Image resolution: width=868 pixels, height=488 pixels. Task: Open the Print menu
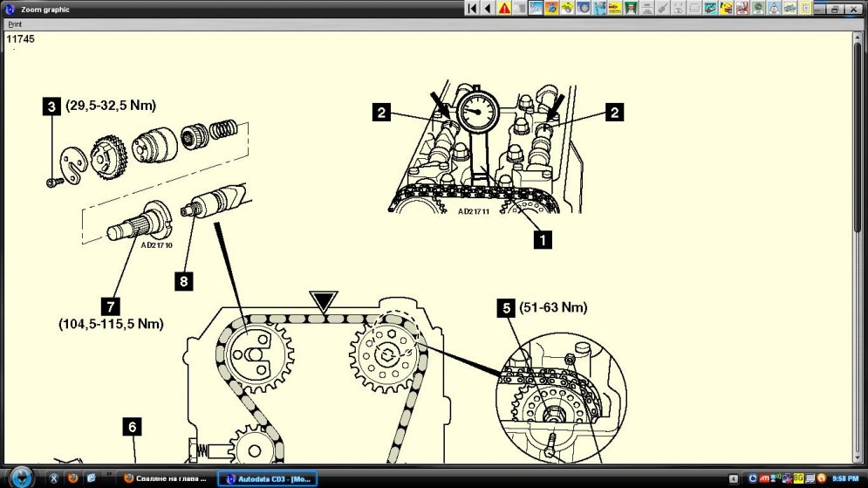15,24
